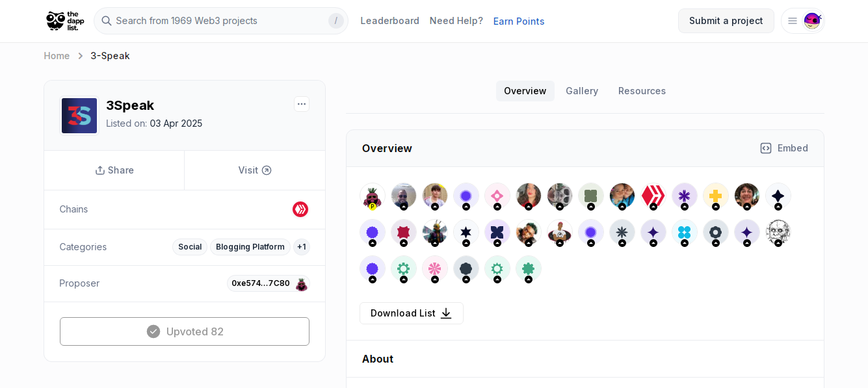Open the man in sunglasses upvoter avatar

(404, 196)
